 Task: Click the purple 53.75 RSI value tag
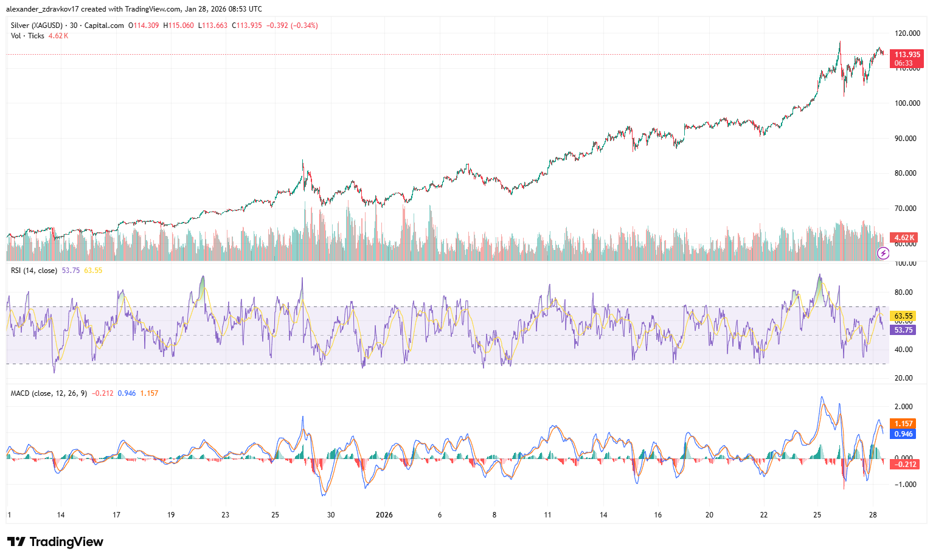pyautogui.click(x=903, y=330)
